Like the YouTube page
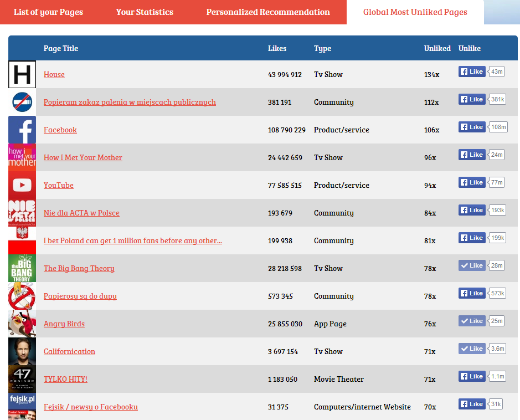Viewport: 520px width, 420px height. tap(472, 182)
